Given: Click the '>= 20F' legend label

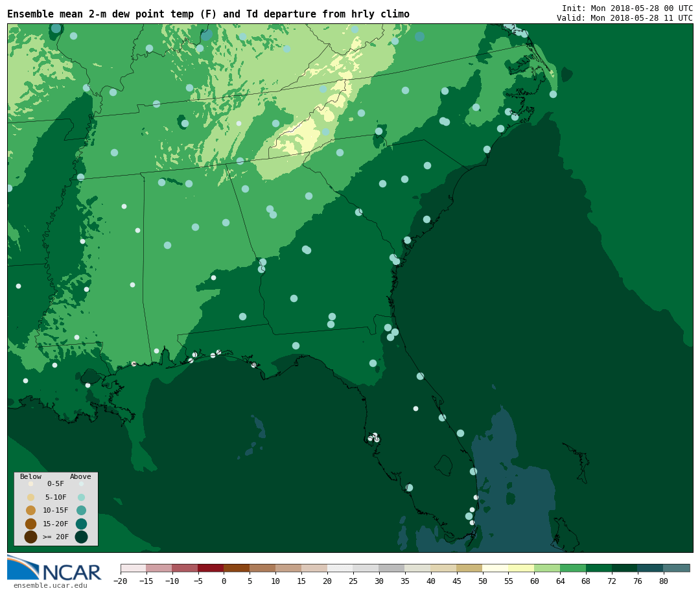Looking at the screenshot, I should tap(56, 537).
